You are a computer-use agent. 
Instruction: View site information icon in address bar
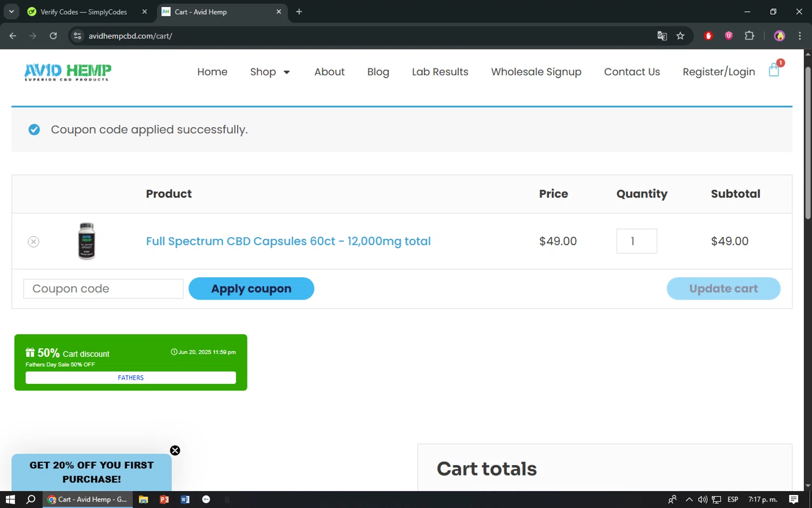click(x=77, y=36)
